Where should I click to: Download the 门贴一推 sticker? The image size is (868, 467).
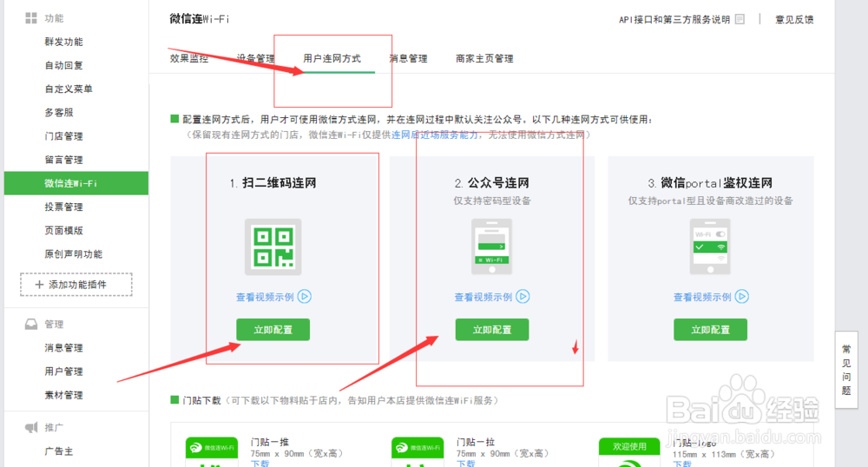click(x=260, y=464)
